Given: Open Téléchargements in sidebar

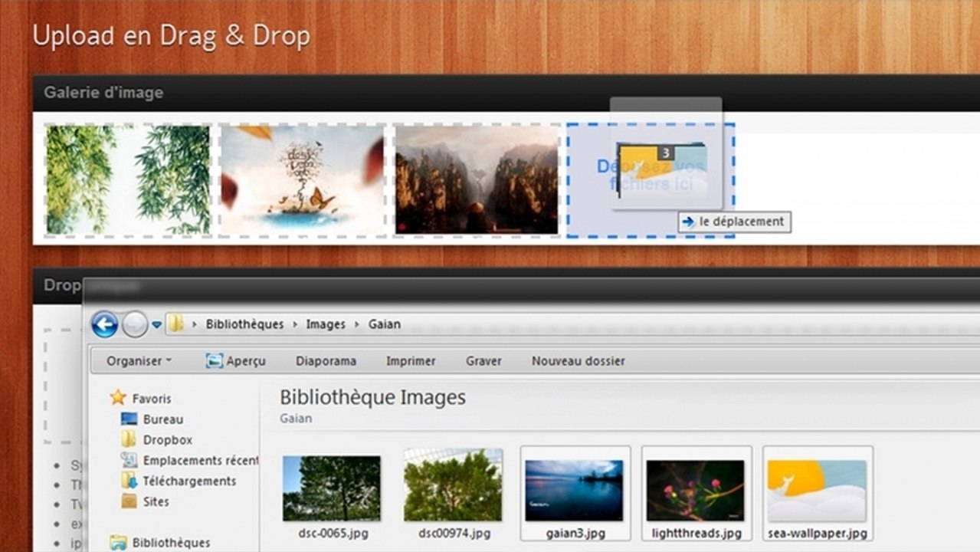Looking at the screenshot, I should (189, 481).
